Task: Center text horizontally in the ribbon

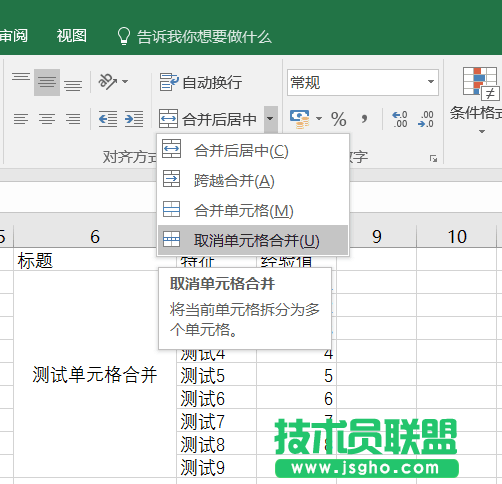Action: point(47,119)
